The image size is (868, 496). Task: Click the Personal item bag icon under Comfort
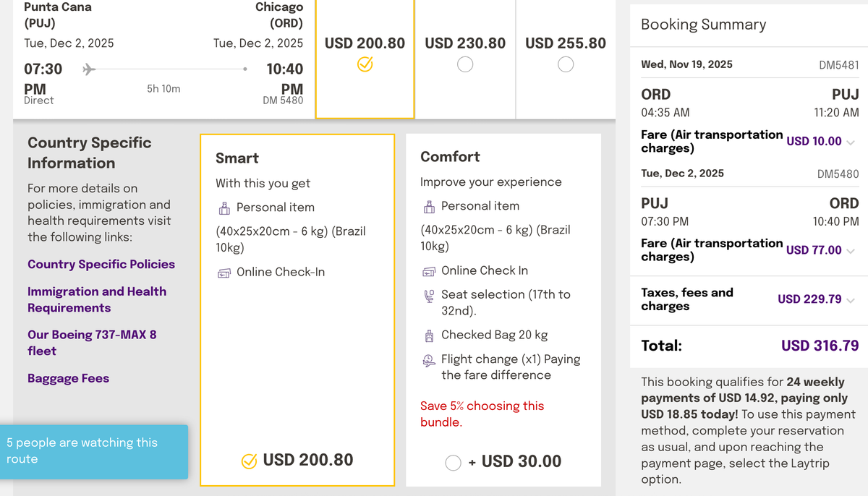[429, 207]
